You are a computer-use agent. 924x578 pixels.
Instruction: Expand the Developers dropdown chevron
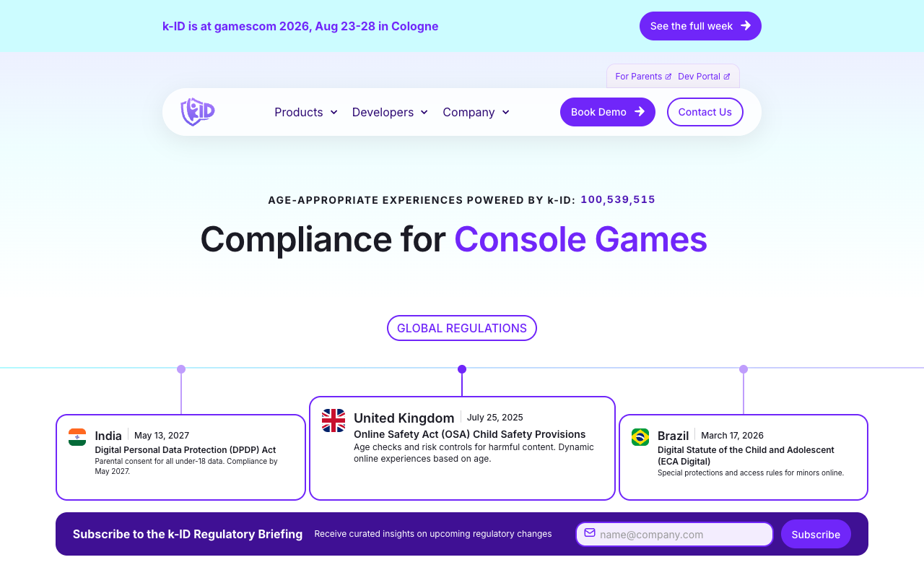pos(424,112)
